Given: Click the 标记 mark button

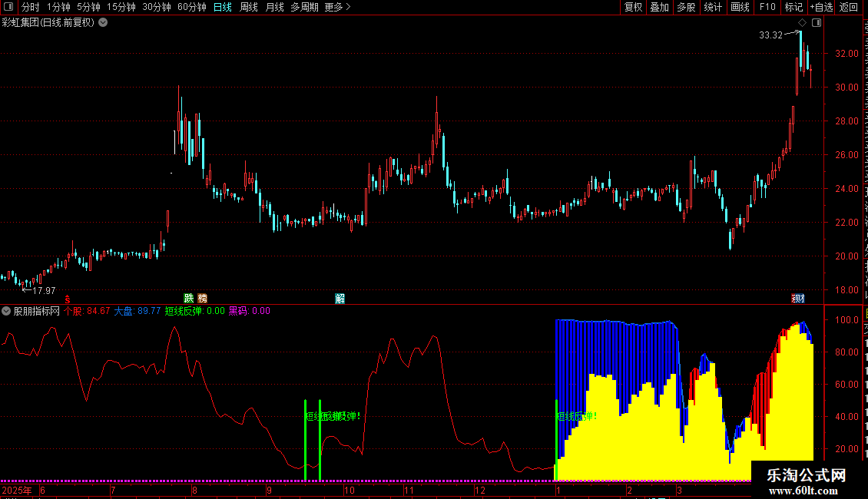Looking at the screenshot, I should click(x=793, y=7).
